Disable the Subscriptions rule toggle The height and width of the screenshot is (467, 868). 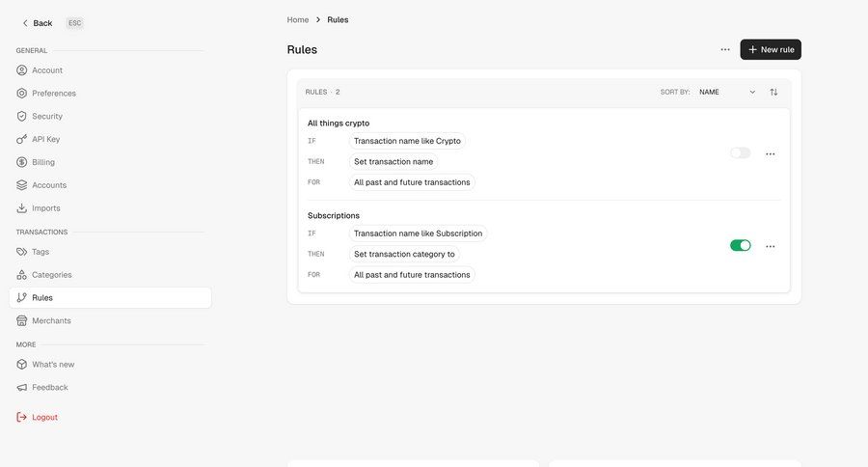[740, 245]
